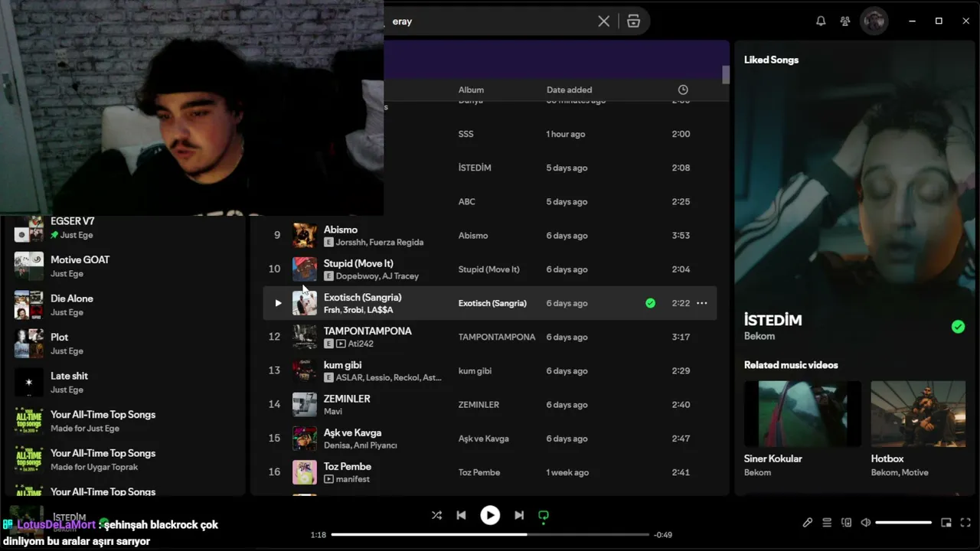Open the Liked Songs heading in the right panel
The width and height of the screenshot is (980, 551).
(x=771, y=60)
